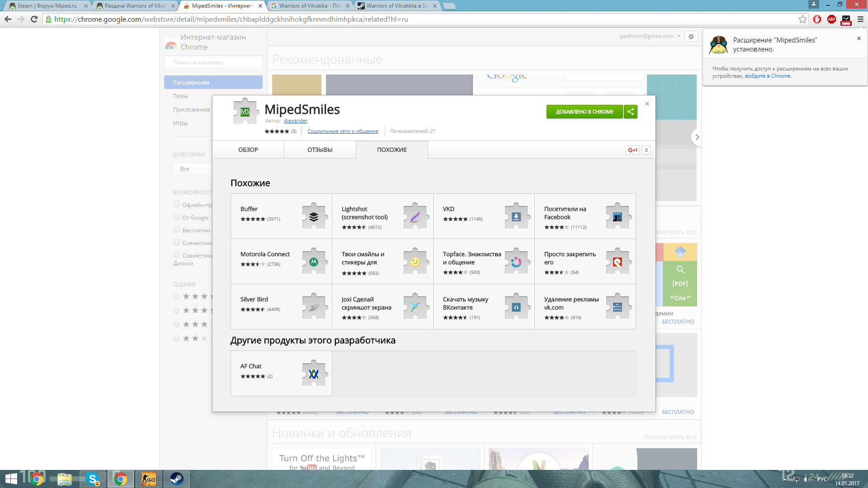Viewport: 868px width, 488px height.
Task: Select the top star rating radio button
Action: [176, 296]
